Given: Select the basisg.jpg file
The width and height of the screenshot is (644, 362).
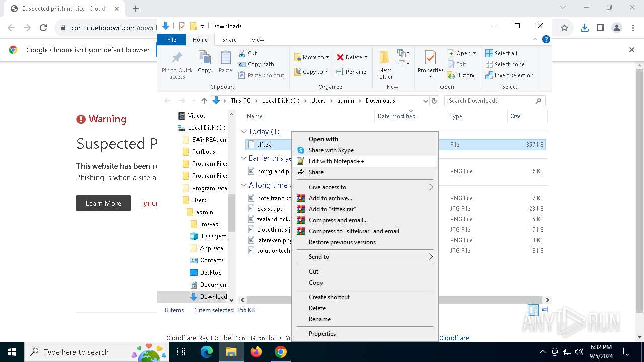Looking at the screenshot, I should pos(270,209).
